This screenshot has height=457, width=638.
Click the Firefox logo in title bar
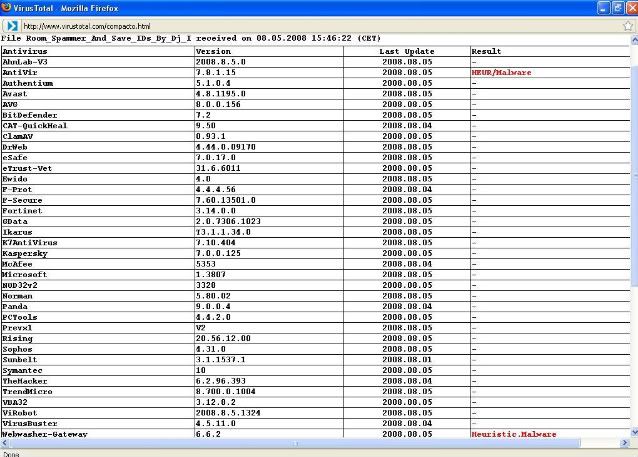(x=6, y=7)
